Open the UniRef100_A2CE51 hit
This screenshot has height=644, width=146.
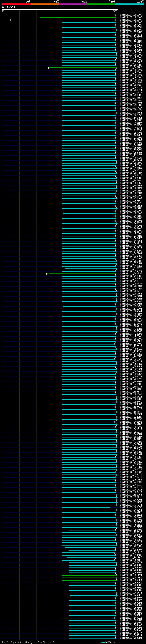coord(131,27)
